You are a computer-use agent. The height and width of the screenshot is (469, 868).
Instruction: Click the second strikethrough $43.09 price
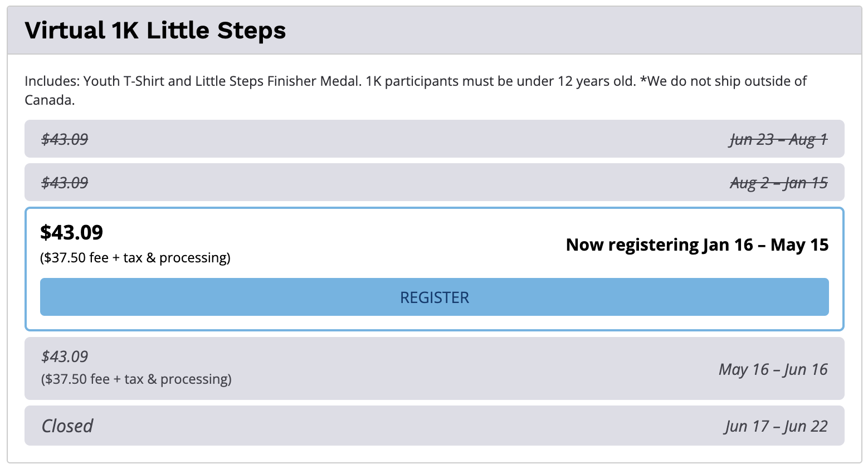(x=65, y=182)
